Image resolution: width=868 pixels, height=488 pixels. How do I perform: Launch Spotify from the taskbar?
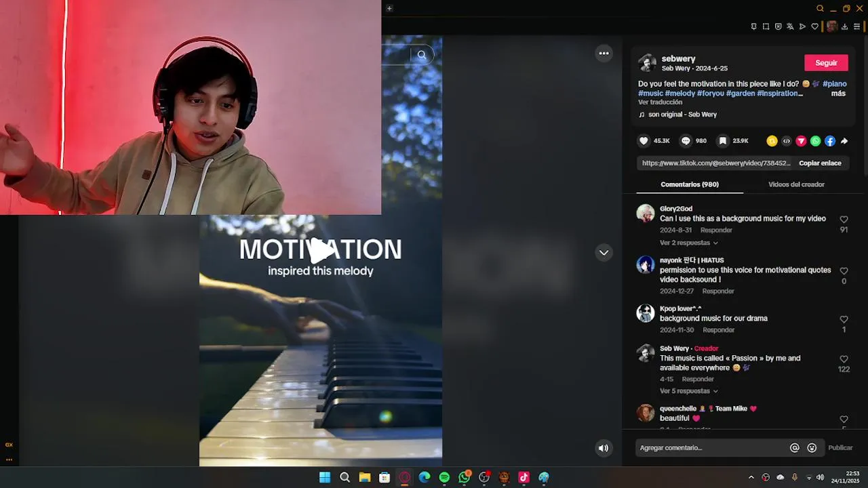pos(444,477)
